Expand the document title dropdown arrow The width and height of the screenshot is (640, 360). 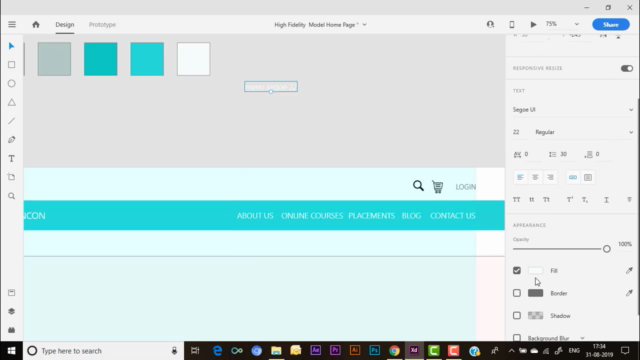[x=364, y=24]
